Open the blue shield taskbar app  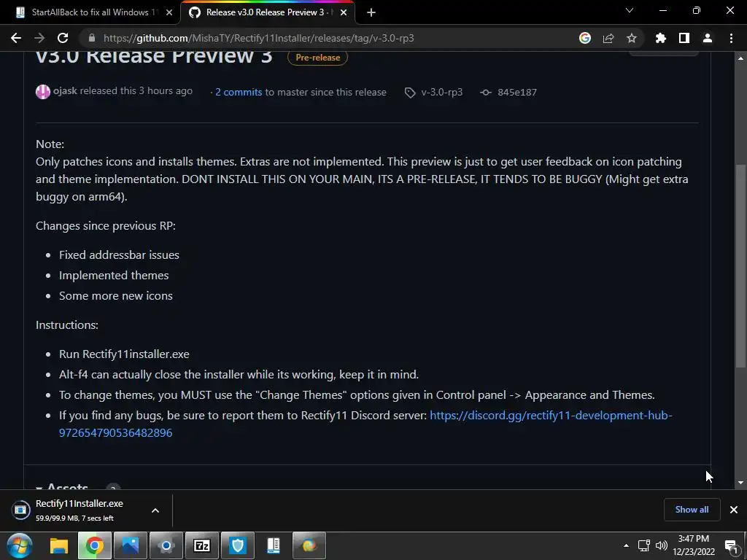(x=237, y=545)
